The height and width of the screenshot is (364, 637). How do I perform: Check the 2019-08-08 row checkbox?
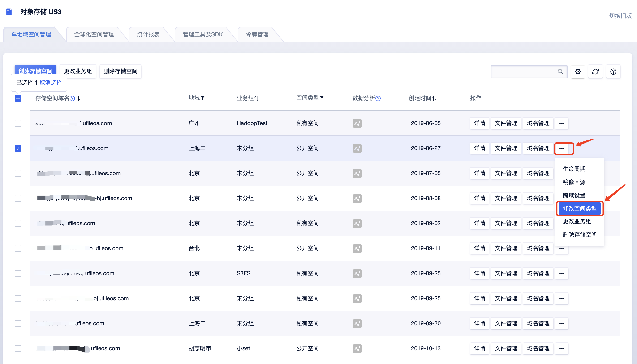(x=18, y=198)
